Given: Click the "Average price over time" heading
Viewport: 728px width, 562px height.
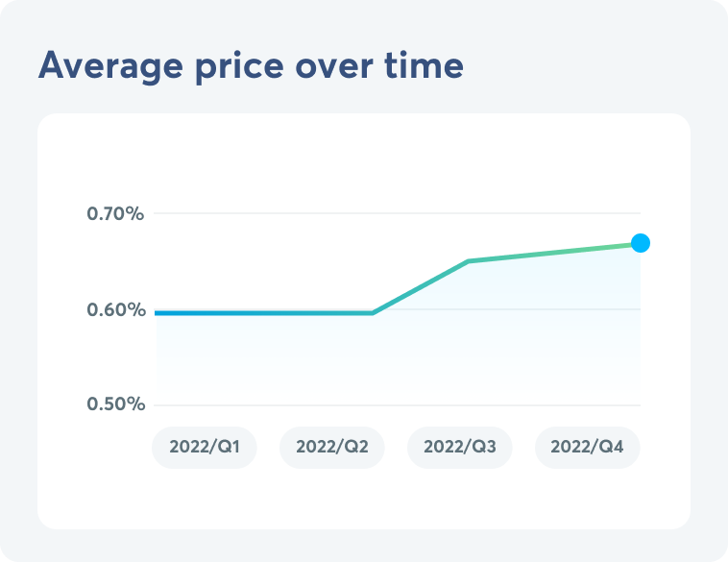Looking at the screenshot, I should click(250, 66).
